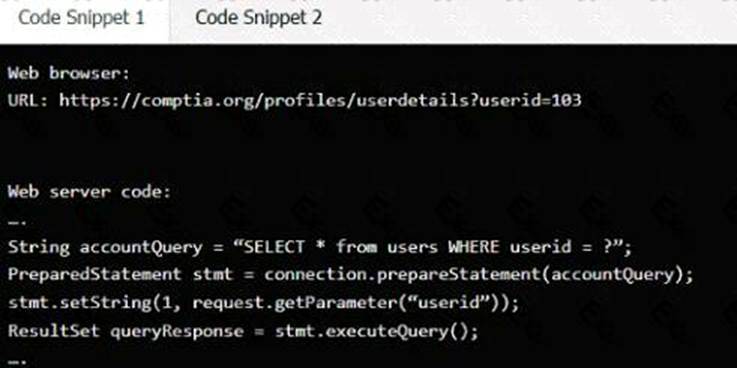Click the queryResponse variable name
Viewport: 737px width, 368px height.
tap(177, 332)
